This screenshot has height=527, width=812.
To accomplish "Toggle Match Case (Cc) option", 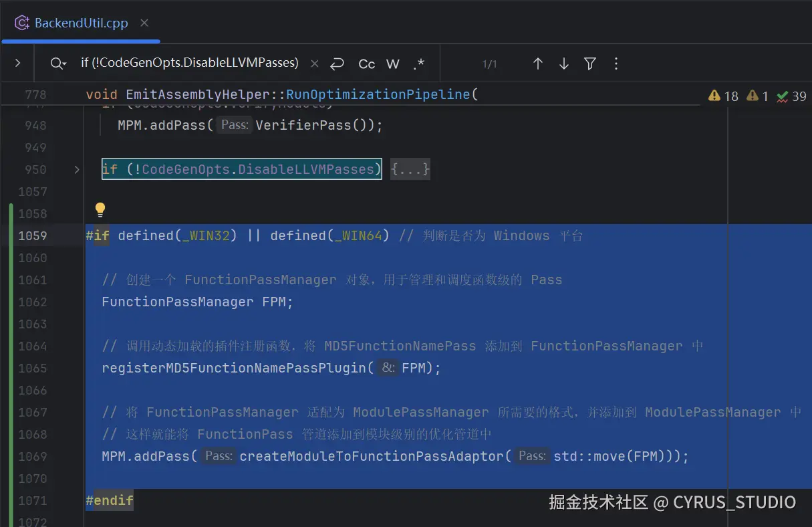I will 367,64.
